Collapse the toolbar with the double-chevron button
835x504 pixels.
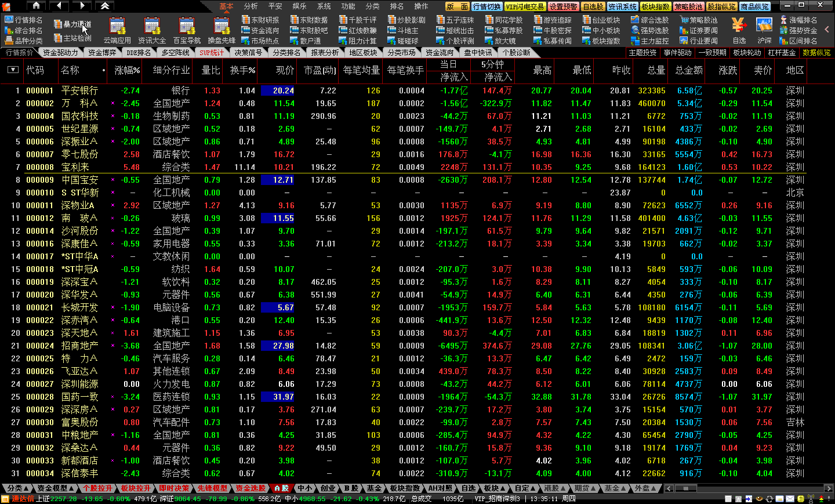pyautogui.click(x=105, y=6)
